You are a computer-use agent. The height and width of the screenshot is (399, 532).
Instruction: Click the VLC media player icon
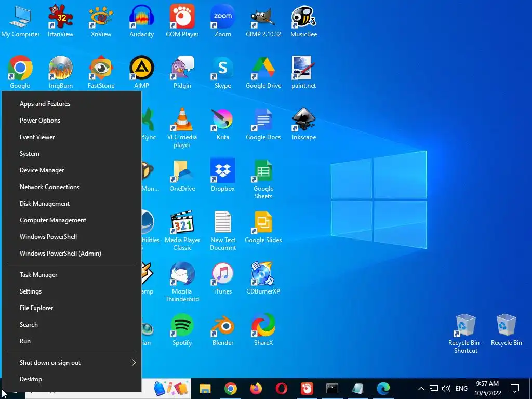coord(182,128)
